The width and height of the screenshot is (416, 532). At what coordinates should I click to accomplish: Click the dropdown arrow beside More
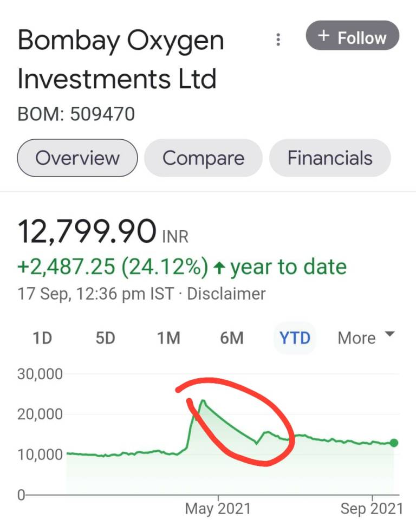coord(389,335)
